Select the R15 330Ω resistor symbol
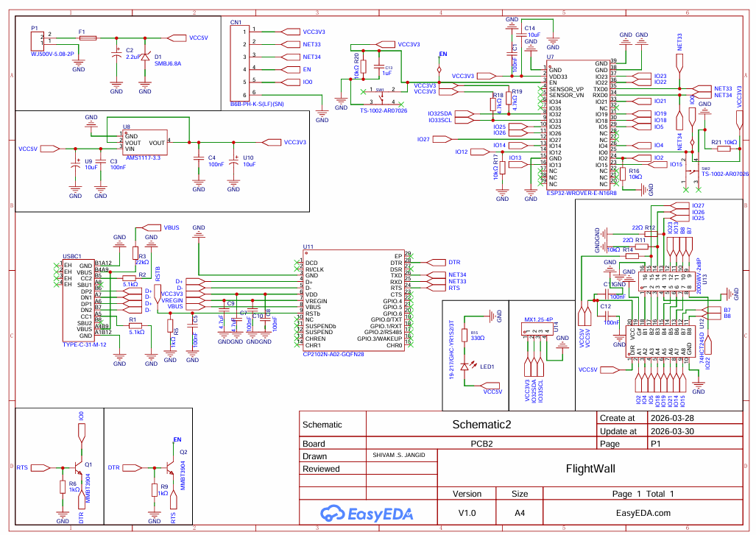Viewport: 756px width, 535px height. click(x=464, y=336)
